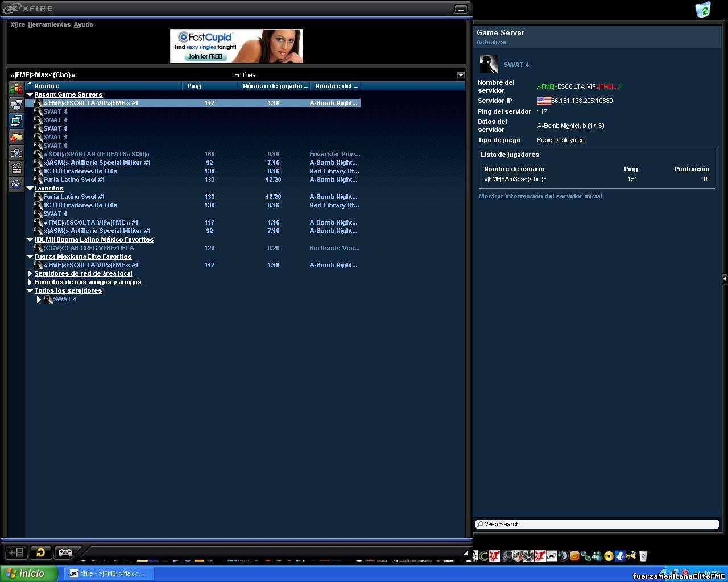728x582 pixels.
Task: Select SWAT 4 entry under Favoritos
Action: 193,214
